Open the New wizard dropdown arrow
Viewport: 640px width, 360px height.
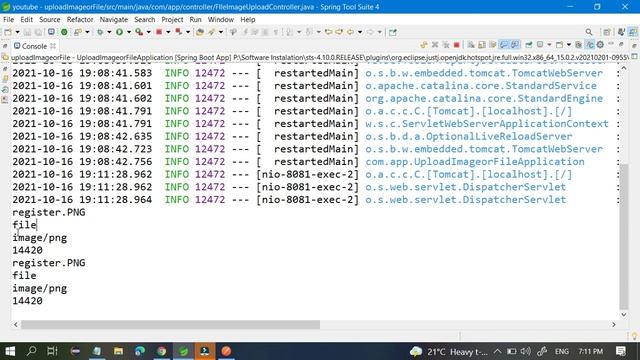[x=17, y=32]
